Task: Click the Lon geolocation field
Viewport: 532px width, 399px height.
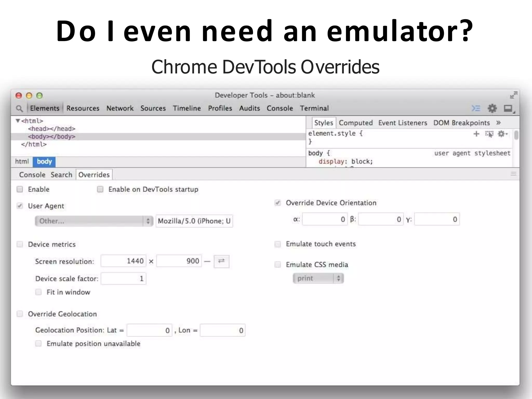Action: 223,330
